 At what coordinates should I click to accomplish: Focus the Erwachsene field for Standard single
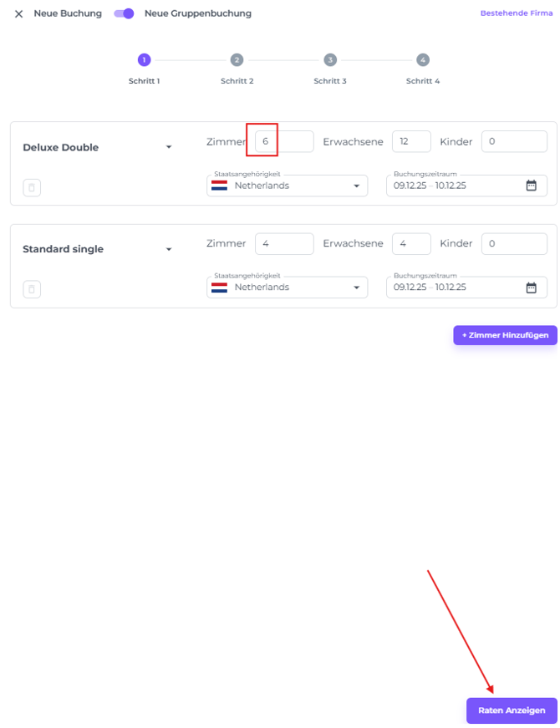(x=411, y=244)
